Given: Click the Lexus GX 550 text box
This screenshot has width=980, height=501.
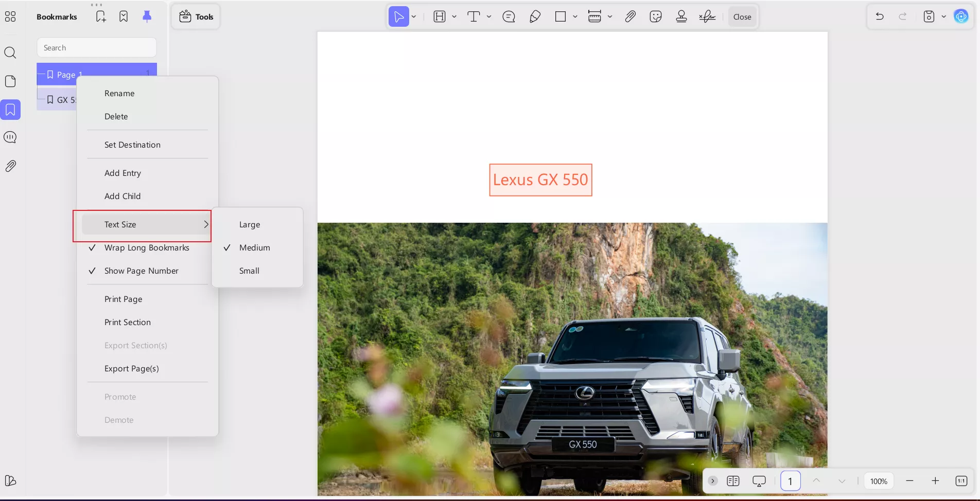Looking at the screenshot, I should tap(540, 180).
